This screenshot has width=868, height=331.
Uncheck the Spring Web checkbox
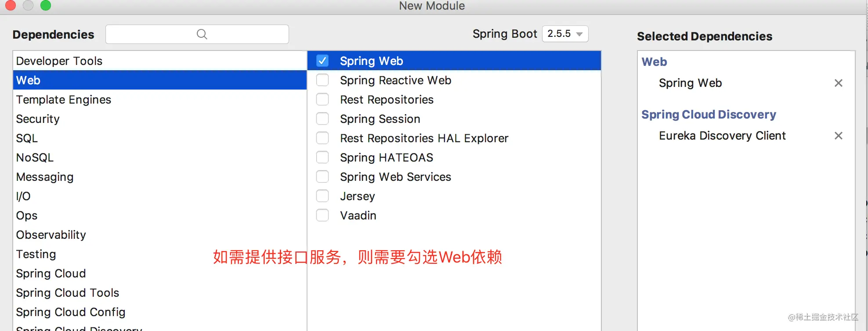coord(322,61)
